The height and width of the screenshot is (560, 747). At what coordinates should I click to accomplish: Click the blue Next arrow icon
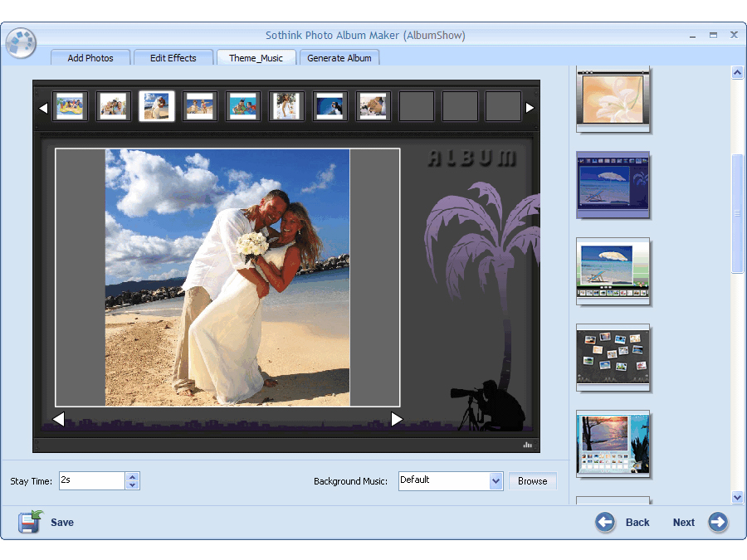(717, 522)
